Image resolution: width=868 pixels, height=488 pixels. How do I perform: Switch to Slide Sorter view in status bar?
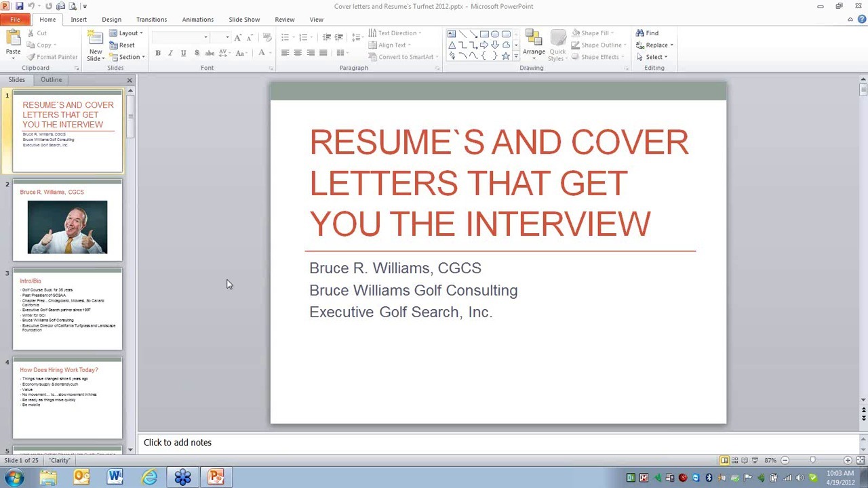click(x=734, y=461)
